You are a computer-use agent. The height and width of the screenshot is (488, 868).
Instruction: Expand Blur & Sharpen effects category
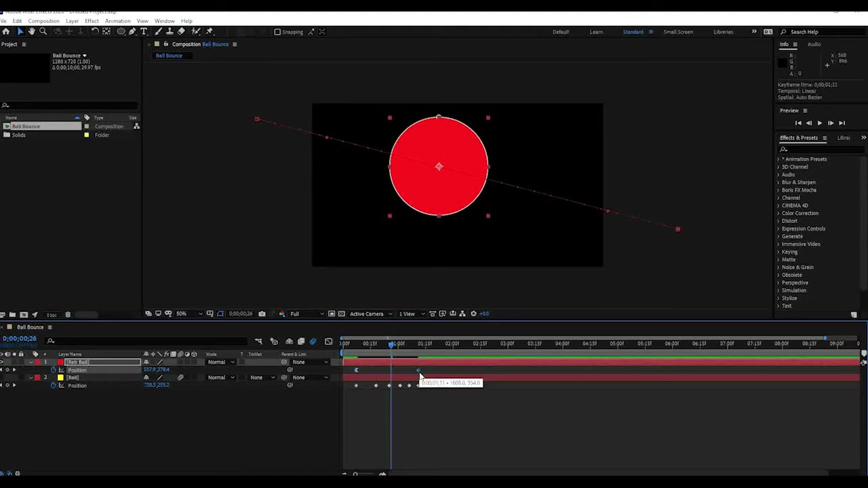(x=778, y=182)
